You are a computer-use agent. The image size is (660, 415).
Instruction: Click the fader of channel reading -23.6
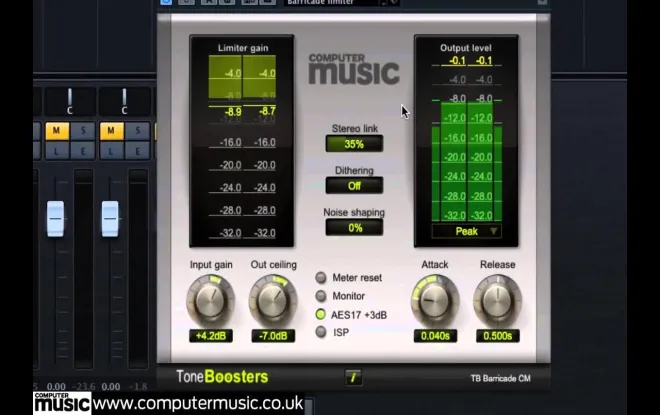point(56,219)
